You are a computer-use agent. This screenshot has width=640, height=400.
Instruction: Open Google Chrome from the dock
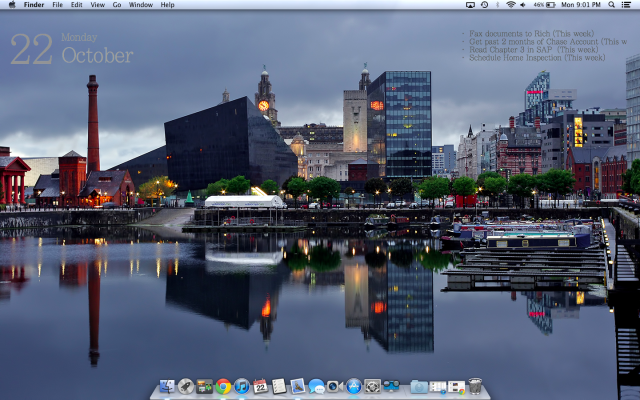coord(224,386)
